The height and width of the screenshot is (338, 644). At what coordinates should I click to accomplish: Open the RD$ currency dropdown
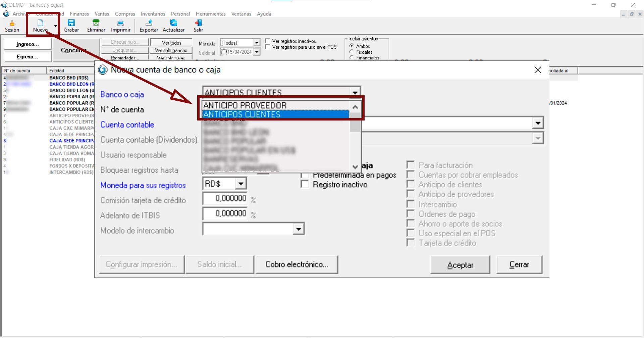tap(240, 184)
